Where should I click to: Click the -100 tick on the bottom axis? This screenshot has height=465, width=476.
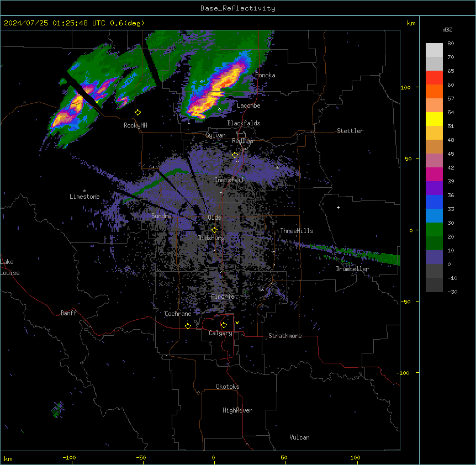coord(69,458)
